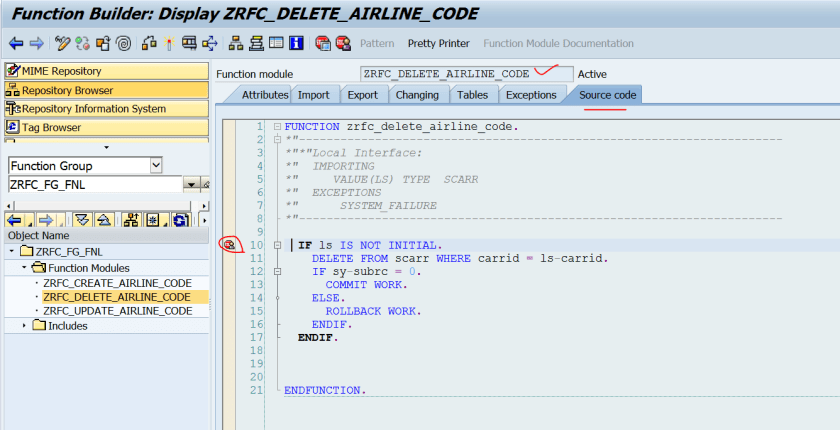Image resolution: width=840 pixels, height=430 pixels.
Task: Open the blue Information help icon
Action: [296, 43]
